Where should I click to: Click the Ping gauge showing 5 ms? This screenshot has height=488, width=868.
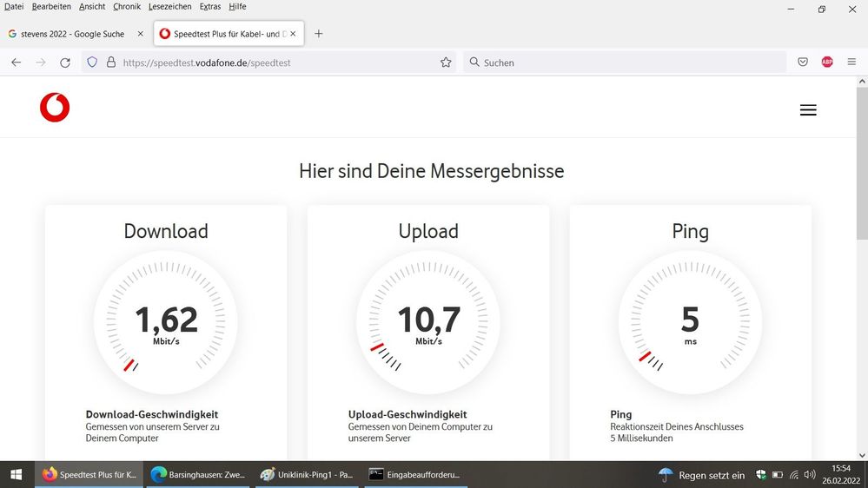[690, 322]
